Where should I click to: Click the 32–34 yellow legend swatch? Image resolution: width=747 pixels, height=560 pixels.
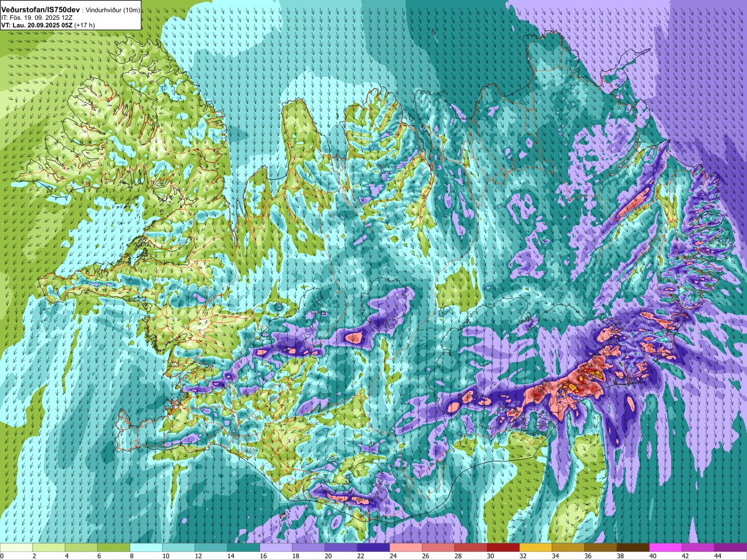(x=536, y=548)
